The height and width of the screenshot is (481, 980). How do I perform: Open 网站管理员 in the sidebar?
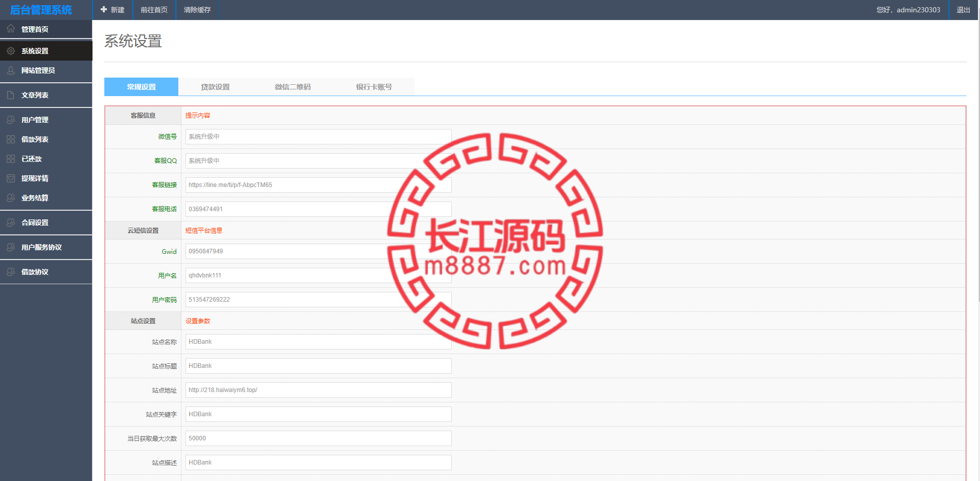click(46, 71)
